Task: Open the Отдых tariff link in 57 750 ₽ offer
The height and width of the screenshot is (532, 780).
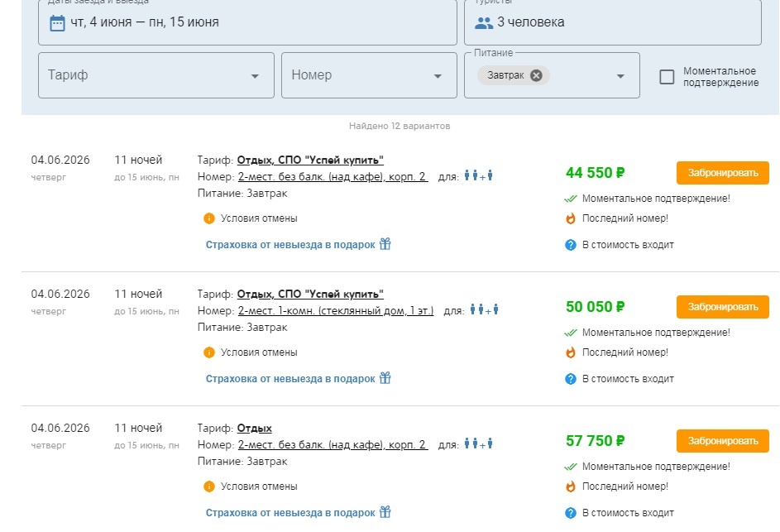Action: pos(254,428)
